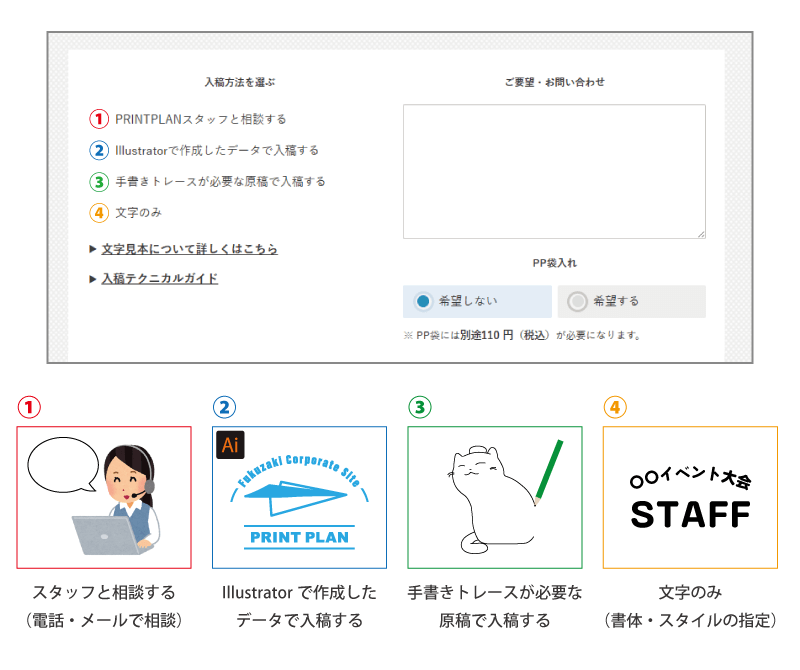Viewport: 800px width, 670px height.
Task: Click the red circled number 1 icon in list
Action: [99, 119]
